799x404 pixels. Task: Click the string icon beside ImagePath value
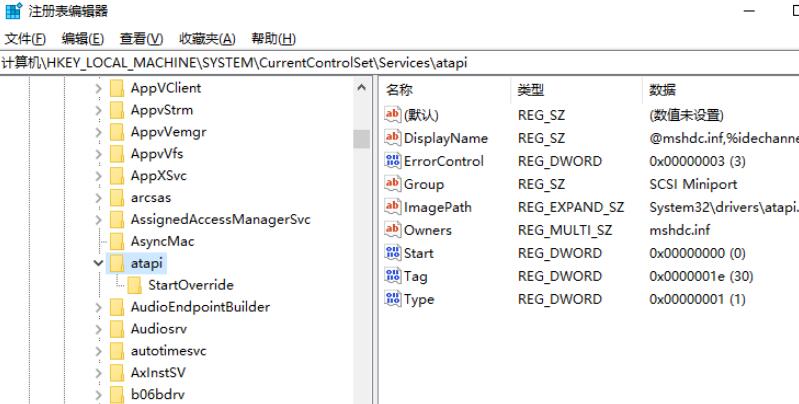(392, 207)
